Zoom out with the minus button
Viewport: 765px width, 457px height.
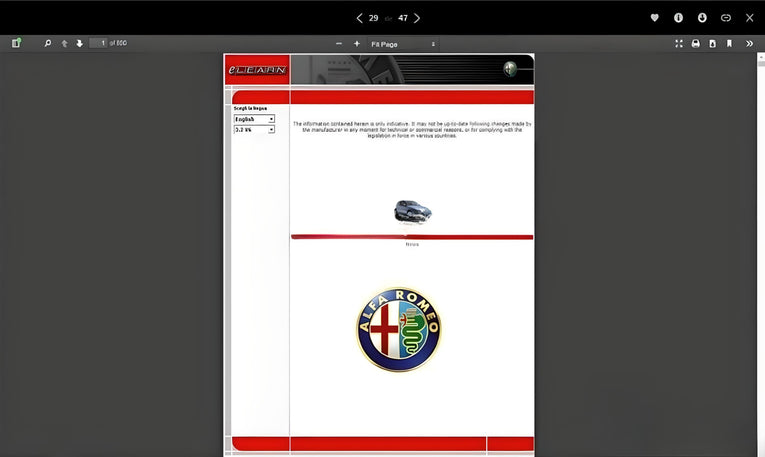point(339,44)
